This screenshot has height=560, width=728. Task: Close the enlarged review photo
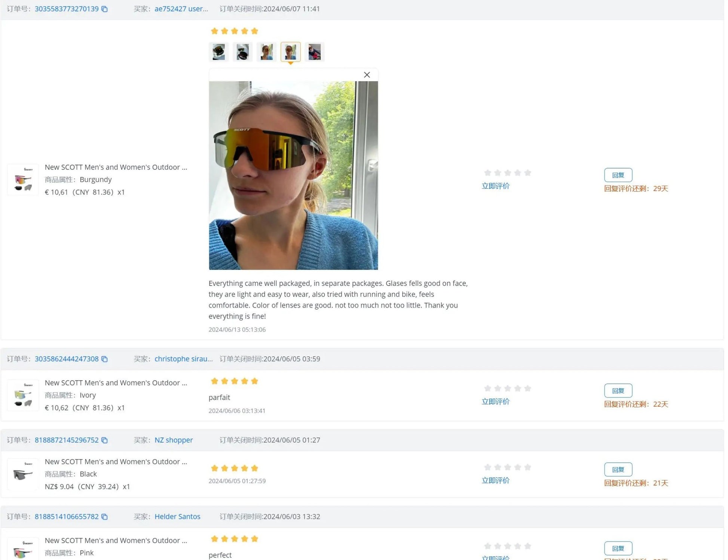click(367, 75)
